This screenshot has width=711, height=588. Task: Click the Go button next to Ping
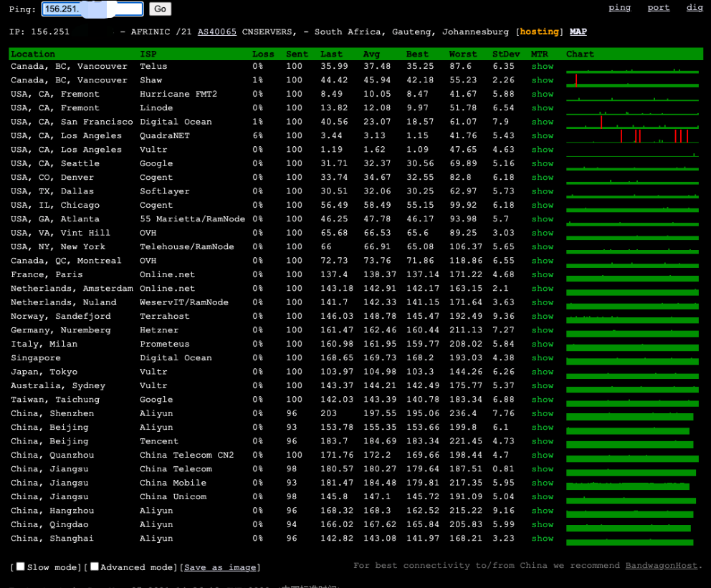[x=160, y=9]
